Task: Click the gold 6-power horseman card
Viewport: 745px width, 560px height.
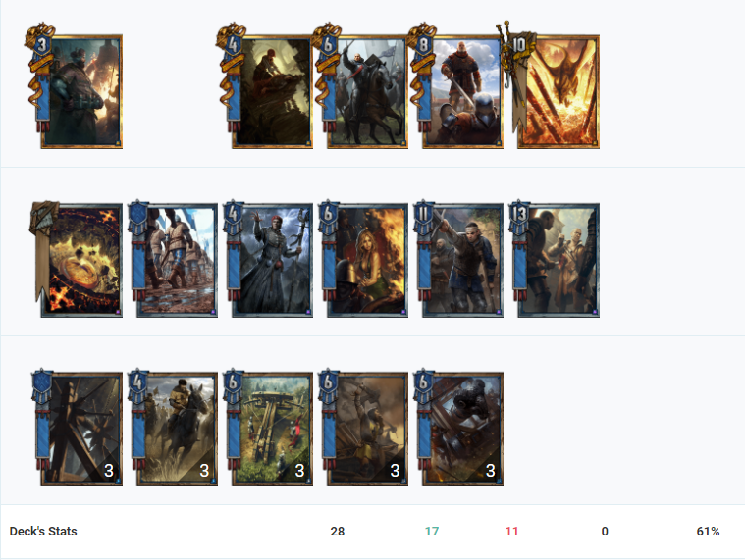Action: (360, 86)
